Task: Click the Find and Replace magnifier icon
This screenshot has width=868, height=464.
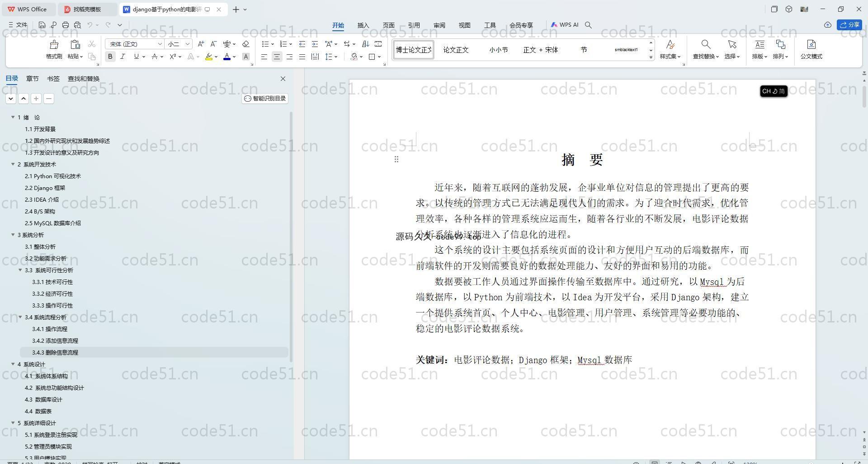Action: 705,44
